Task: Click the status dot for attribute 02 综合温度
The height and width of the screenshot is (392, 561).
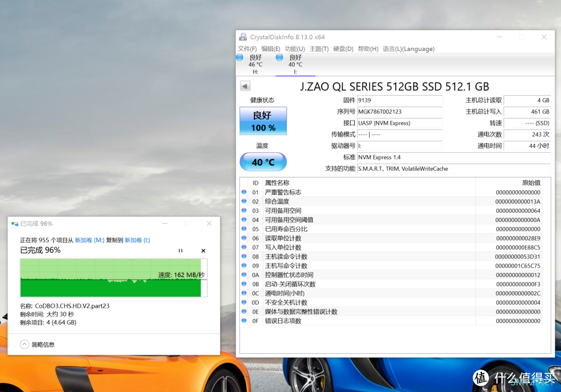Action: point(244,201)
